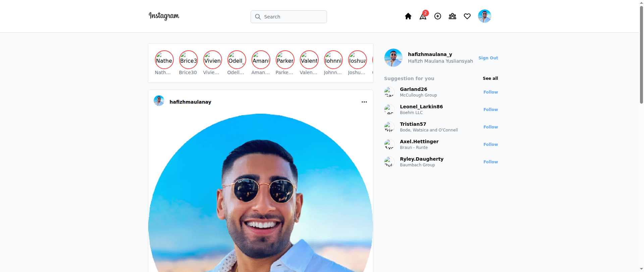The height and width of the screenshot is (272, 644).
Task: Open notifications with the red badge
Action: click(x=423, y=16)
